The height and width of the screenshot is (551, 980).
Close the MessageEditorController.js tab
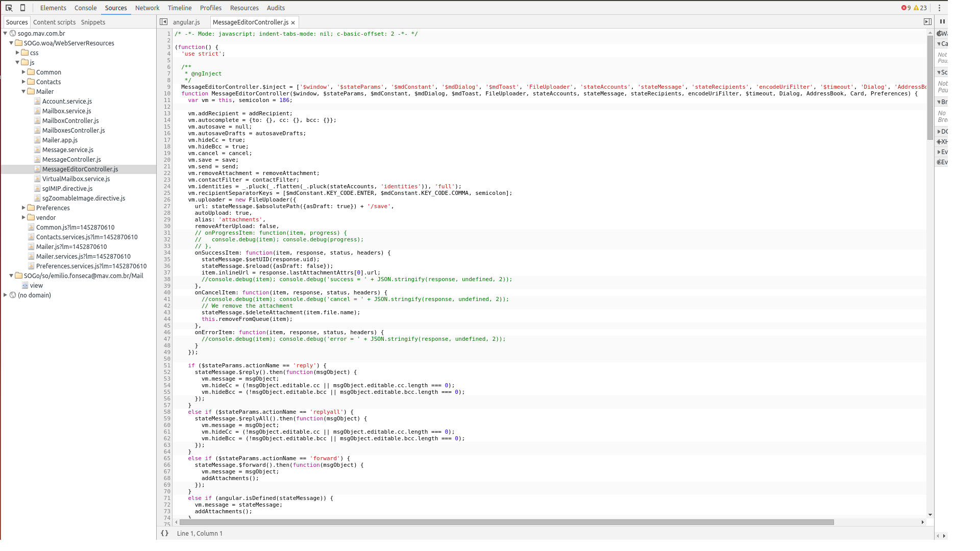[293, 22]
